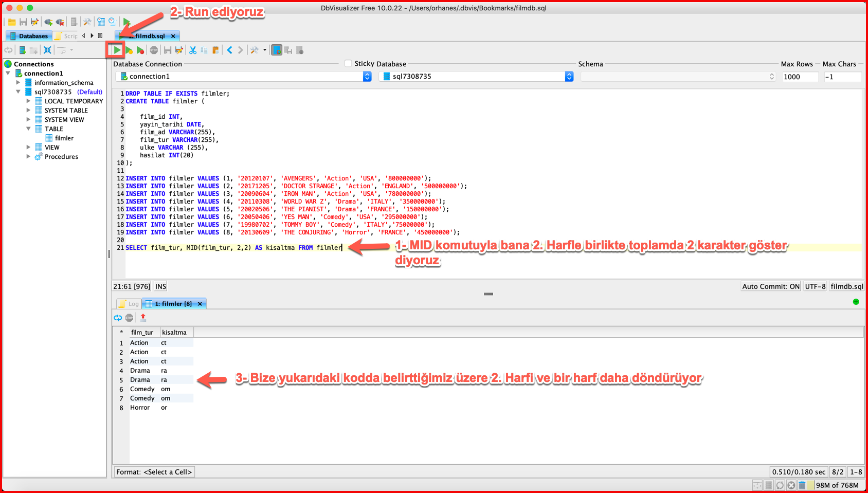Click the garbage collection trash icon

point(802,485)
